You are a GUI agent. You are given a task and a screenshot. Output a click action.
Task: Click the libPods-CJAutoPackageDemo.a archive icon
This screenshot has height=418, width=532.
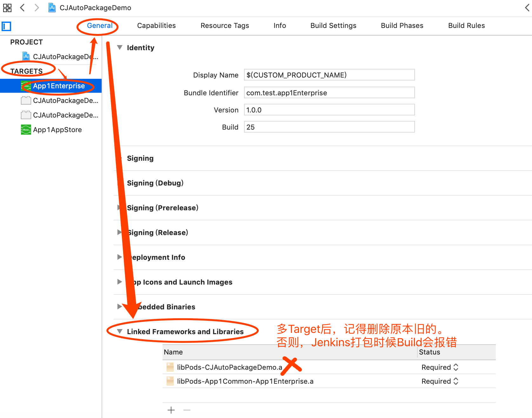click(x=170, y=367)
